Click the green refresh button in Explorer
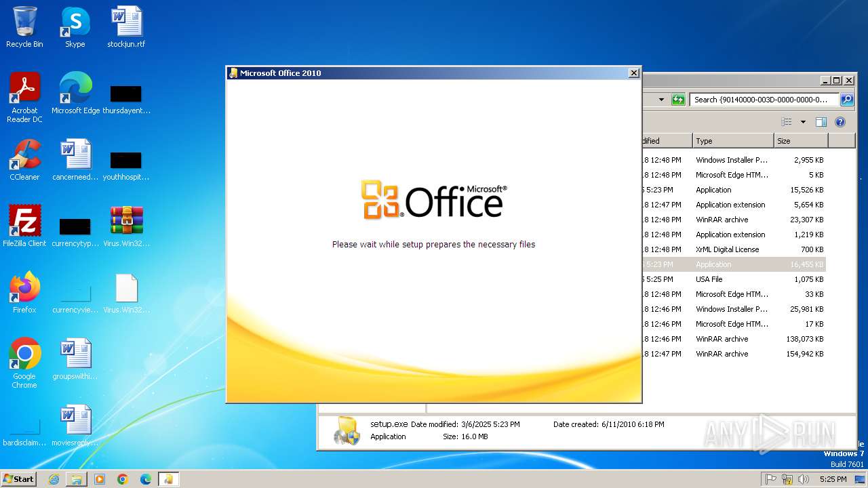This screenshot has width=868, height=488. [678, 100]
